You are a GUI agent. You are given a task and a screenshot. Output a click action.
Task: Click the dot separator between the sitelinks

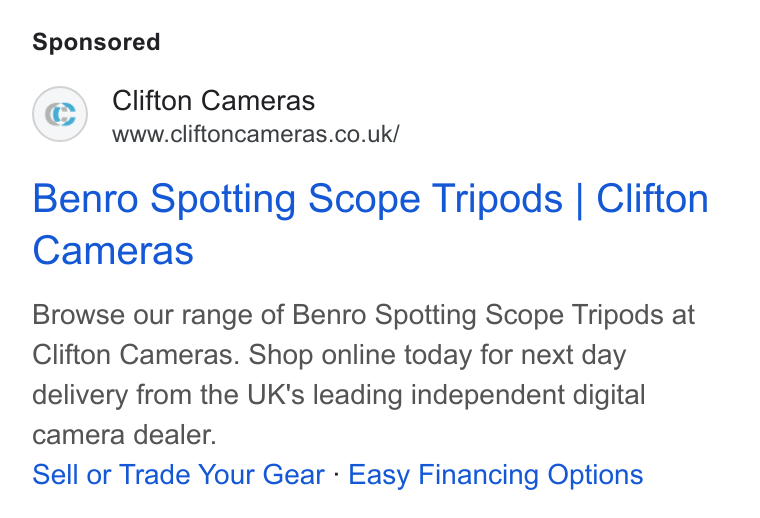click(336, 473)
